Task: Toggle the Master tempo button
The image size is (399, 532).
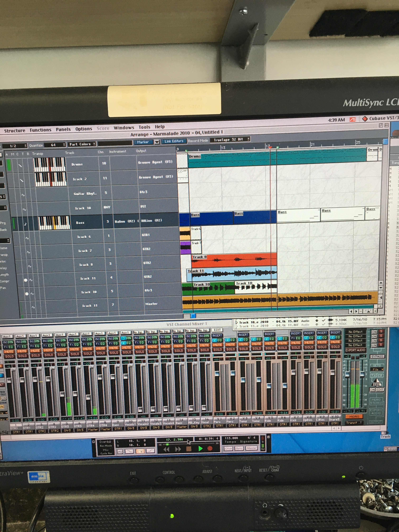Action: pos(251,448)
